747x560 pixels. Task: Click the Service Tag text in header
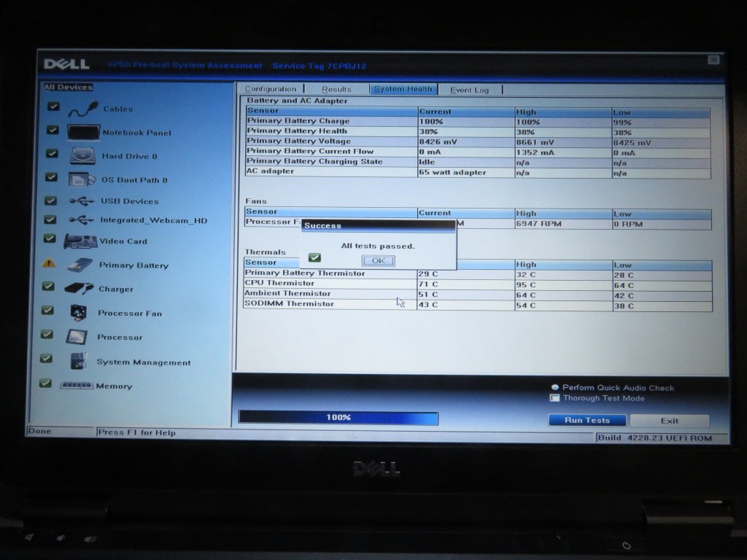point(320,66)
